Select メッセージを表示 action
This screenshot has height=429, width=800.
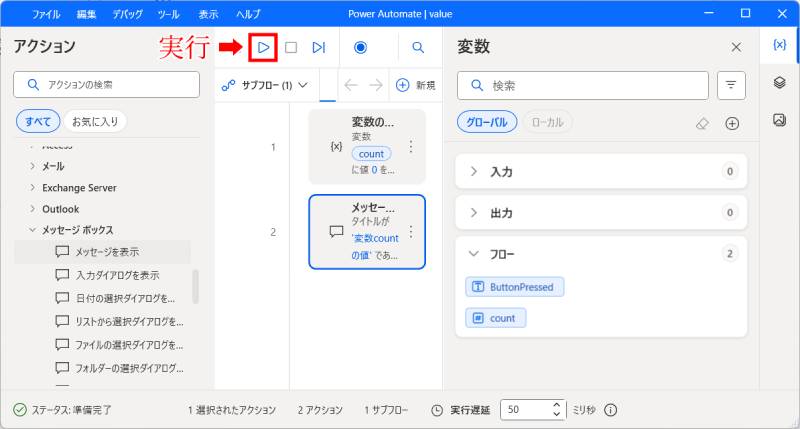pos(102,252)
